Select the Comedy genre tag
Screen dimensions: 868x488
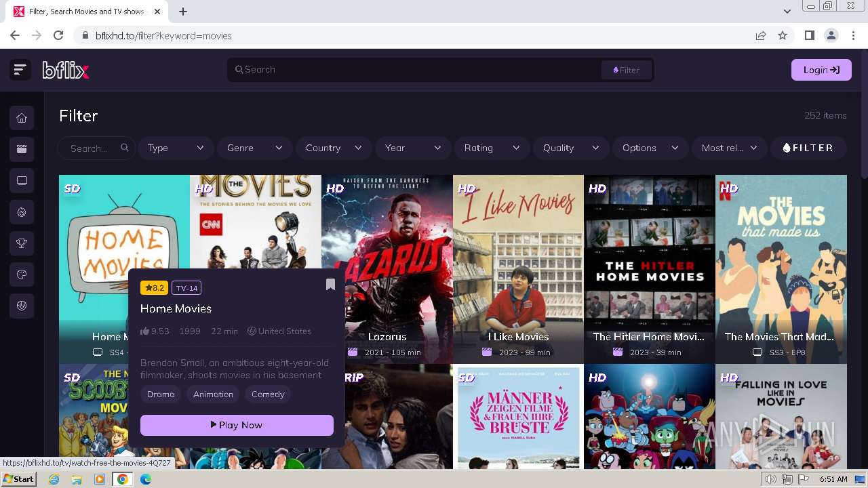(x=268, y=394)
